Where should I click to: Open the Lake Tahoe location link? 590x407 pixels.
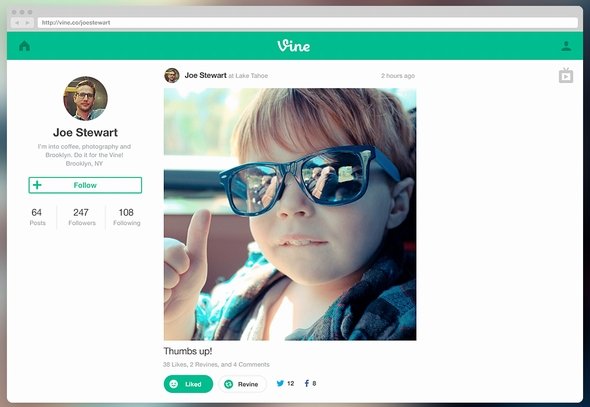(252, 76)
